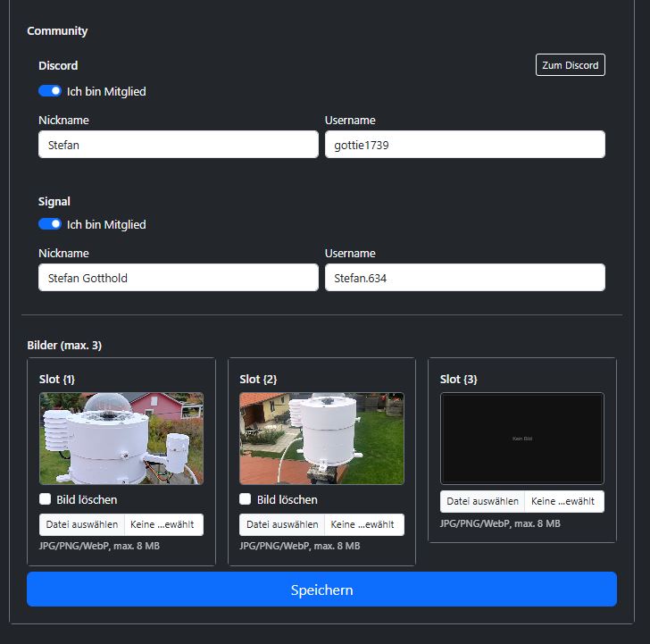Click the Discord Nickname field with Stefan
This screenshot has width=650, height=644.
click(x=179, y=145)
